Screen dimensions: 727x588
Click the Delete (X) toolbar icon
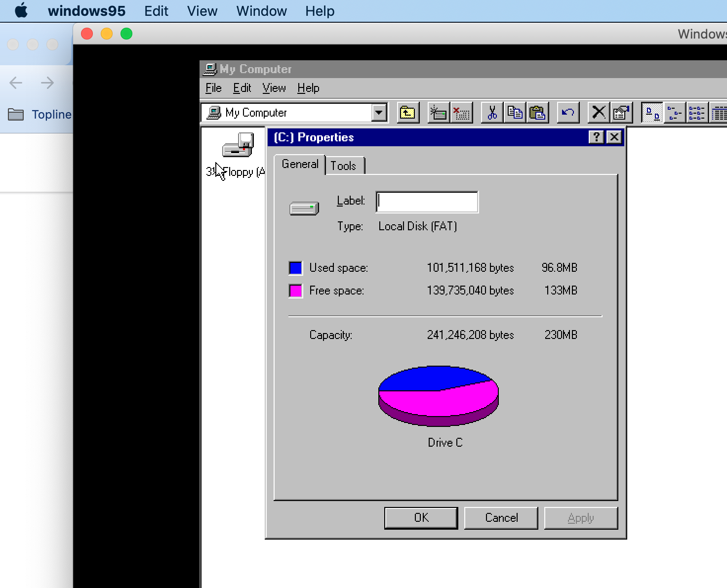click(x=598, y=112)
